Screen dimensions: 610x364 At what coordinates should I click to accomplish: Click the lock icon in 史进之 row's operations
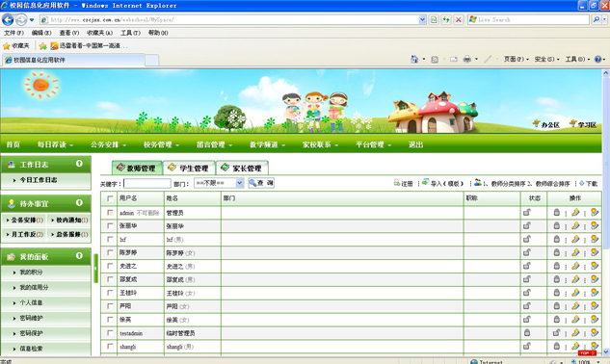[x=557, y=266]
